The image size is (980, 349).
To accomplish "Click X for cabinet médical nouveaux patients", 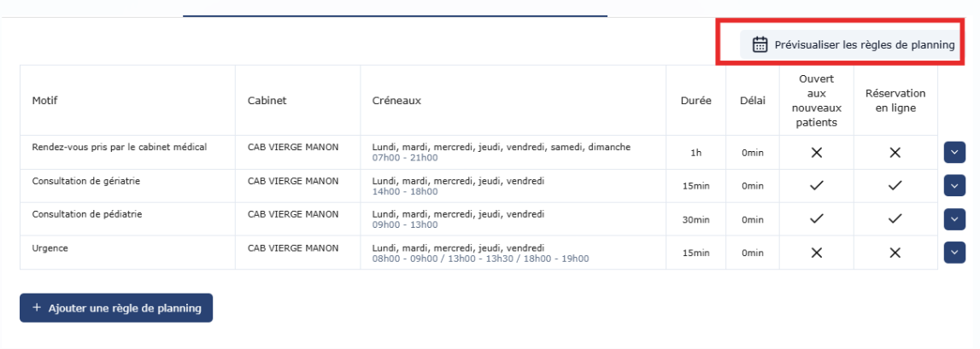I will point(816,153).
